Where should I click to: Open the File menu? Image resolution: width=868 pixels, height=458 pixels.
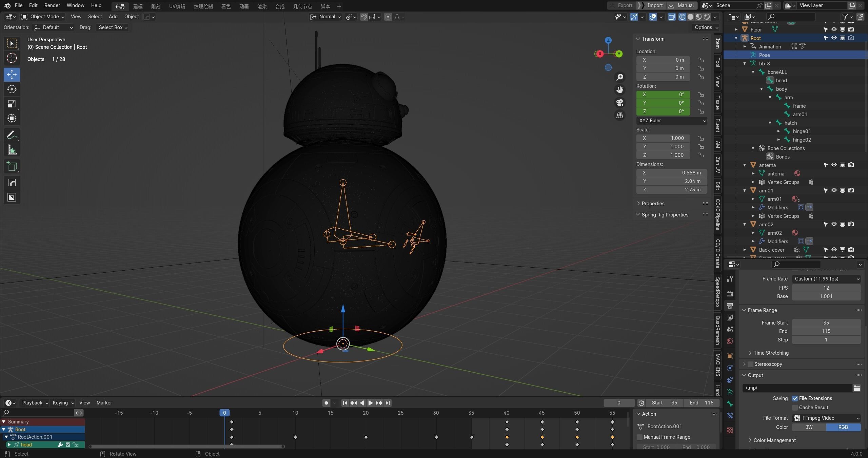click(x=19, y=5)
